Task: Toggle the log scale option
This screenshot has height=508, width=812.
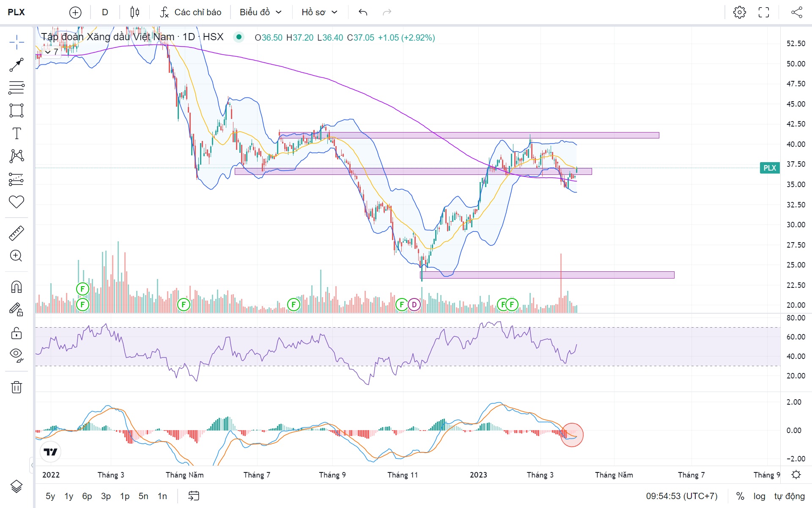Action: 759,496
